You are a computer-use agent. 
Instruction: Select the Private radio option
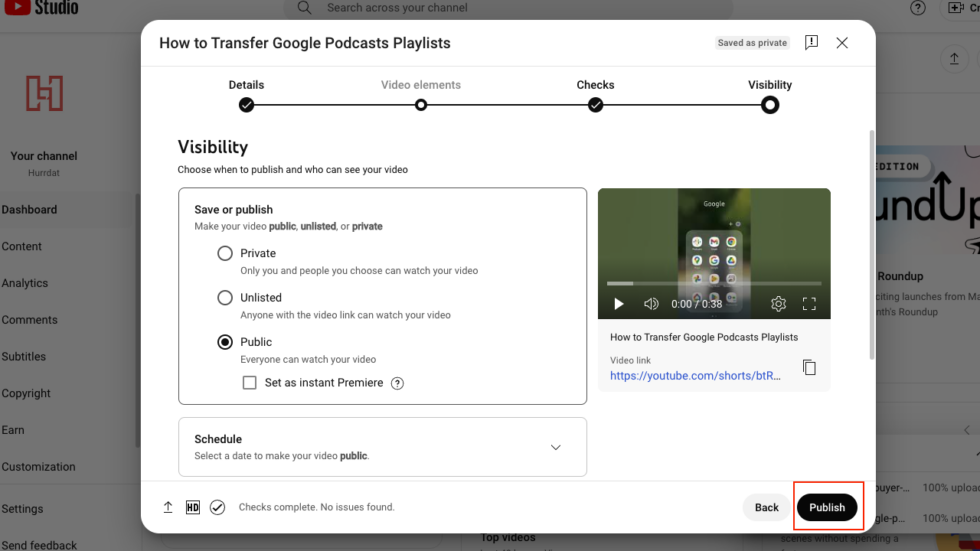(x=225, y=253)
